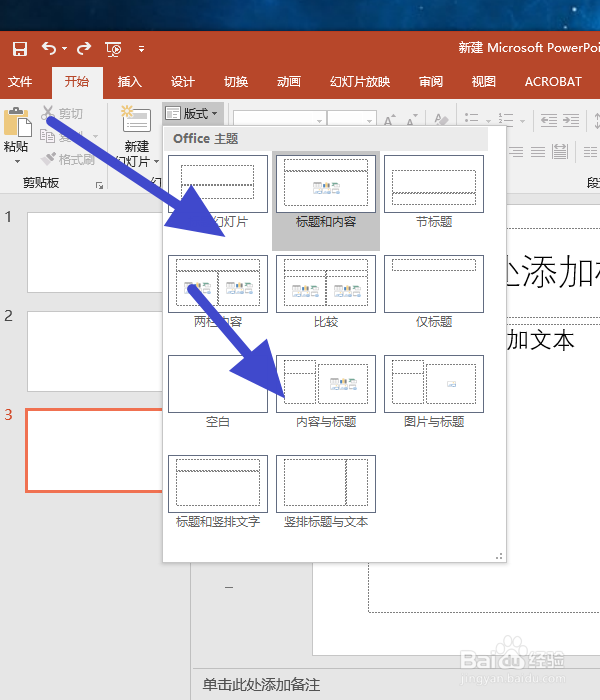
Task: Increase font size icon
Action: [390, 119]
